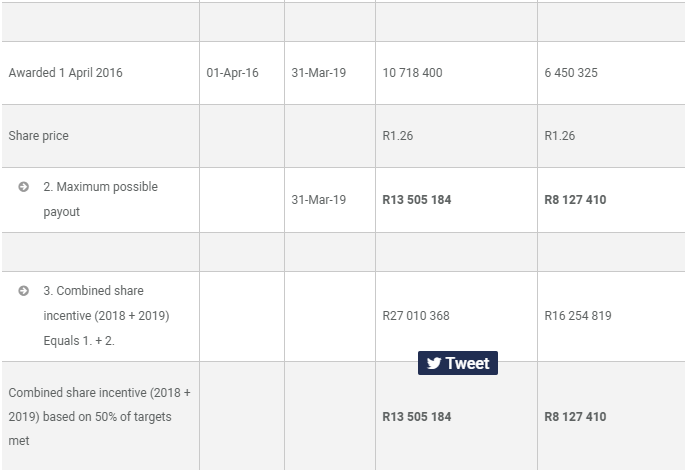Click the 10 718 400 shares value

(x=412, y=73)
